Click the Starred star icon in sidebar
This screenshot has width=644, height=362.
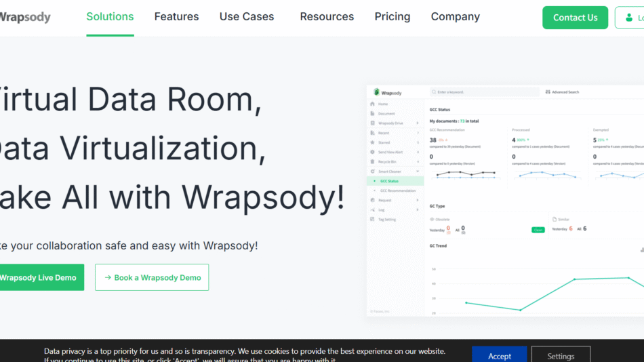[x=373, y=142]
